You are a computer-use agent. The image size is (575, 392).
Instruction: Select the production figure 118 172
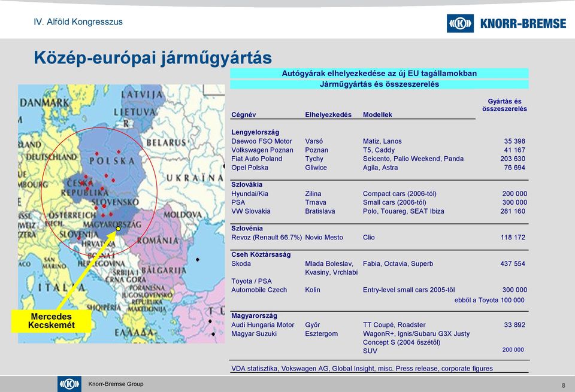coord(513,238)
